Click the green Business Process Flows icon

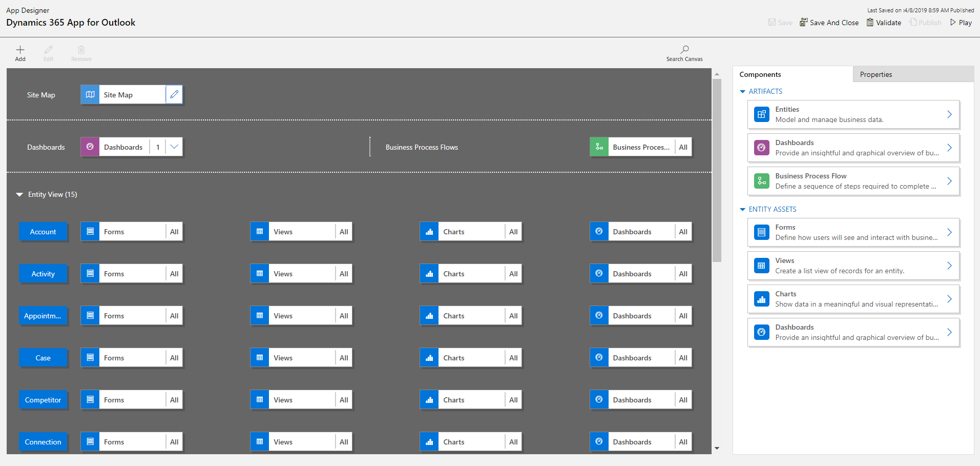click(x=599, y=147)
